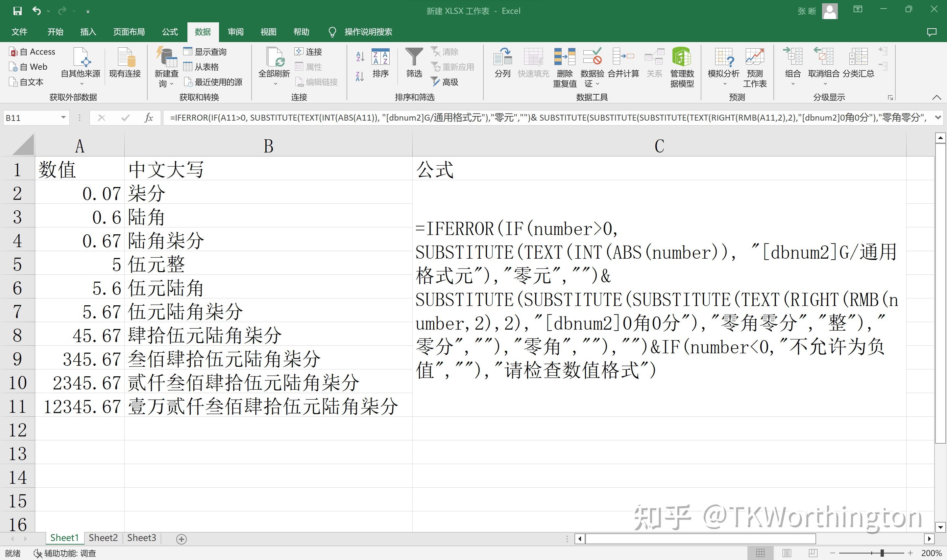The width and height of the screenshot is (947, 560).
Task: Open the Sheet3 tab
Action: [x=141, y=538]
